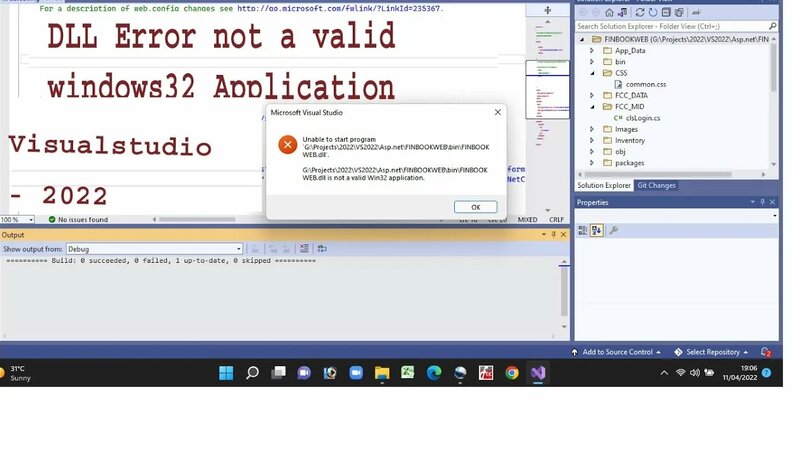This screenshot has height=450, width=800.
Task: Close the Properties panel
Action: 772,202
